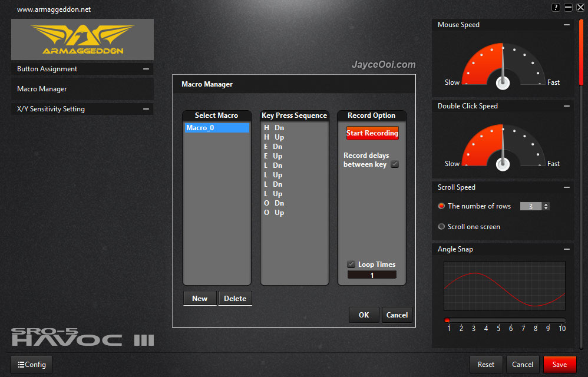Select the 'O Dn' key sequence row

point(295,203)
